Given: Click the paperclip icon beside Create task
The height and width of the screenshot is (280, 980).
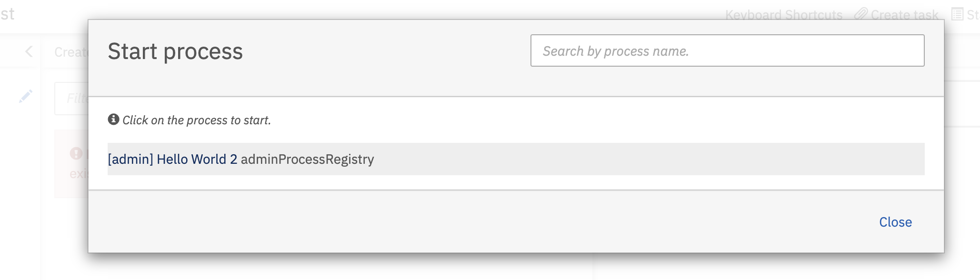Looking at the screenshot, I should [860, 14].
